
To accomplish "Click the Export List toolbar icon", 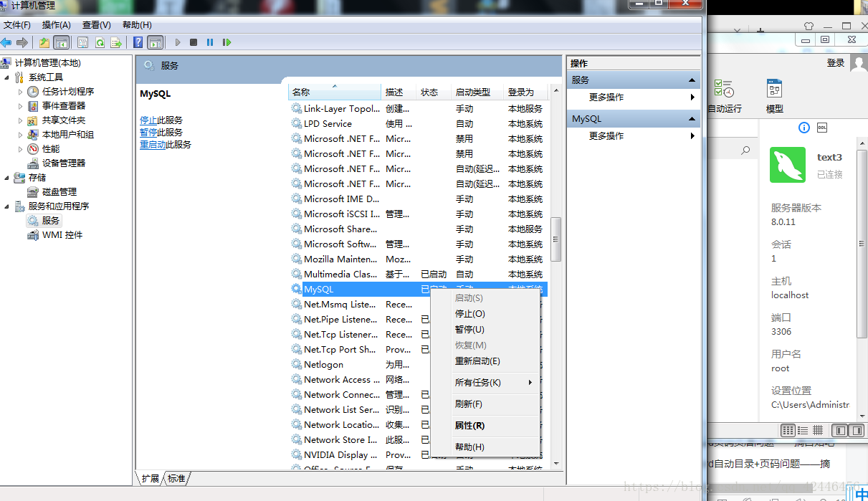I will point(115,42).
